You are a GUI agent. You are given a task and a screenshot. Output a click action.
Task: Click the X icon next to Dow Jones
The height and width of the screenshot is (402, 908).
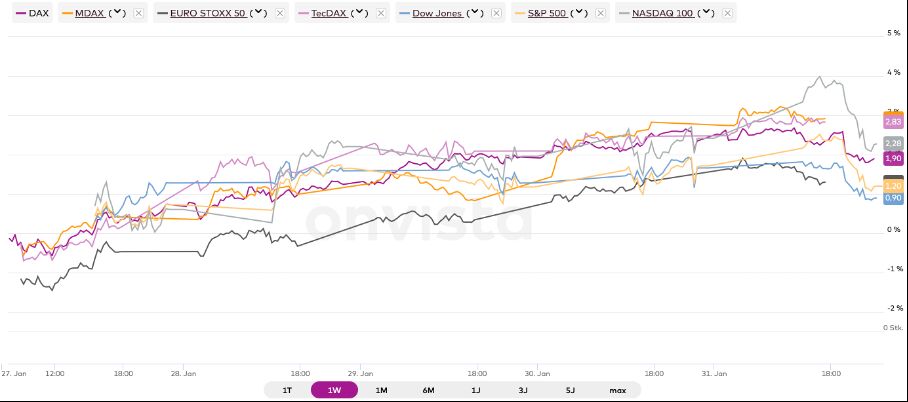click(x=494, y=14)
